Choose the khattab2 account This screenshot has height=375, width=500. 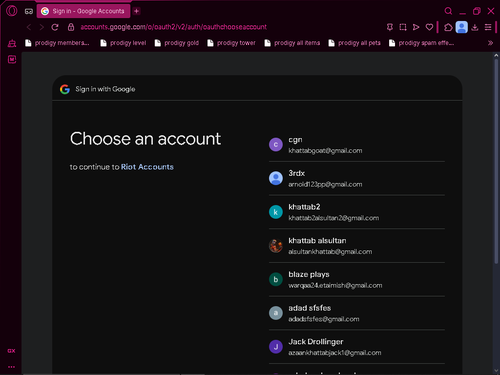pos(357,212)
